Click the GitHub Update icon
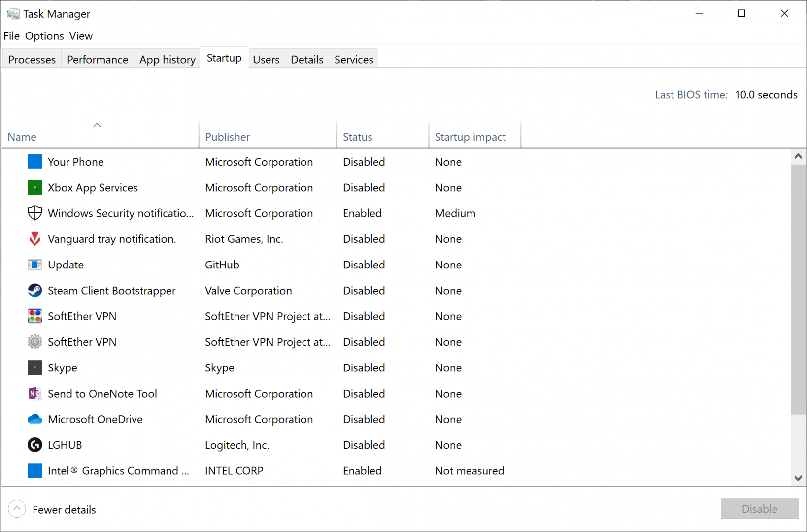The image size is (807, 532). 34,265
